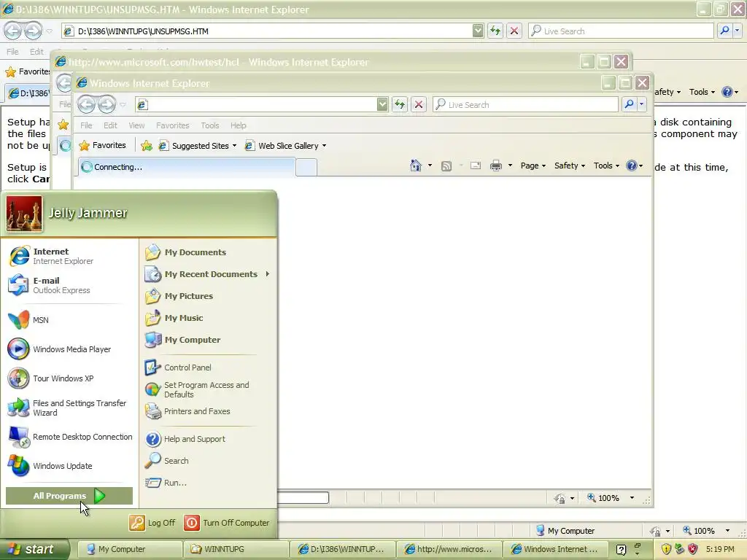Click the feeds icon in front IE toolbar
The image size is (747, 560).
[446, 166]
